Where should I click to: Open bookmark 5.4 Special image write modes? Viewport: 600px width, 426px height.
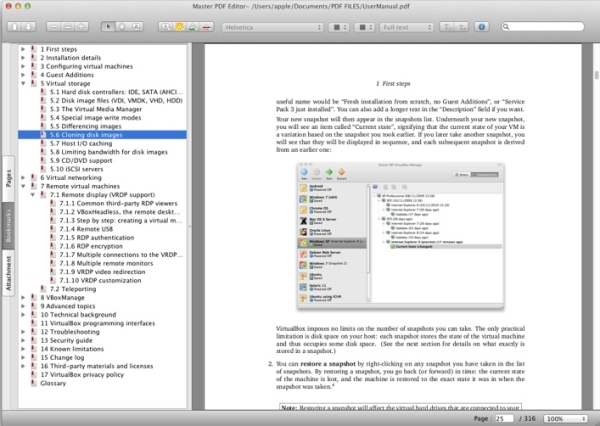[96, 118]
